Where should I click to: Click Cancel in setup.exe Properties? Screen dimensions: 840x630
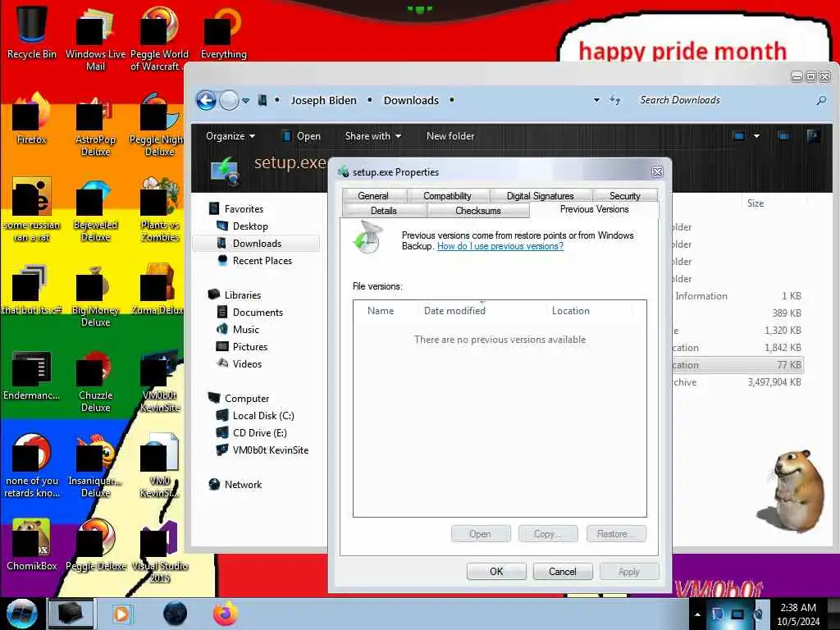563,572
